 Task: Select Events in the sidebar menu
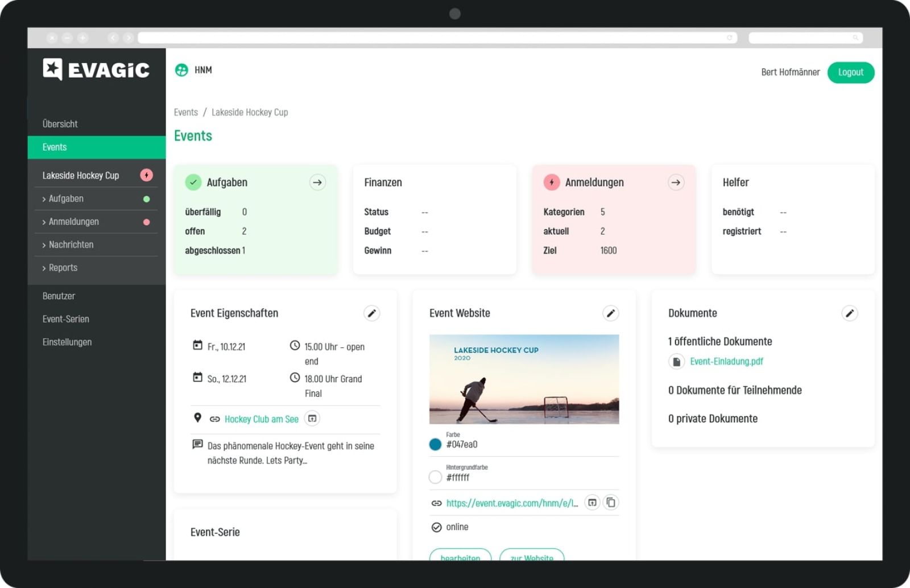pyautogui.click(x=54, y=147)
